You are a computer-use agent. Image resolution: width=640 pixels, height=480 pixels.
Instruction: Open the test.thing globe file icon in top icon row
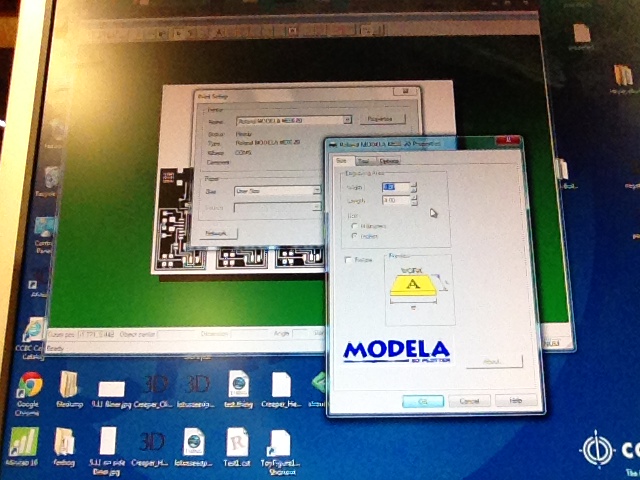239,384
